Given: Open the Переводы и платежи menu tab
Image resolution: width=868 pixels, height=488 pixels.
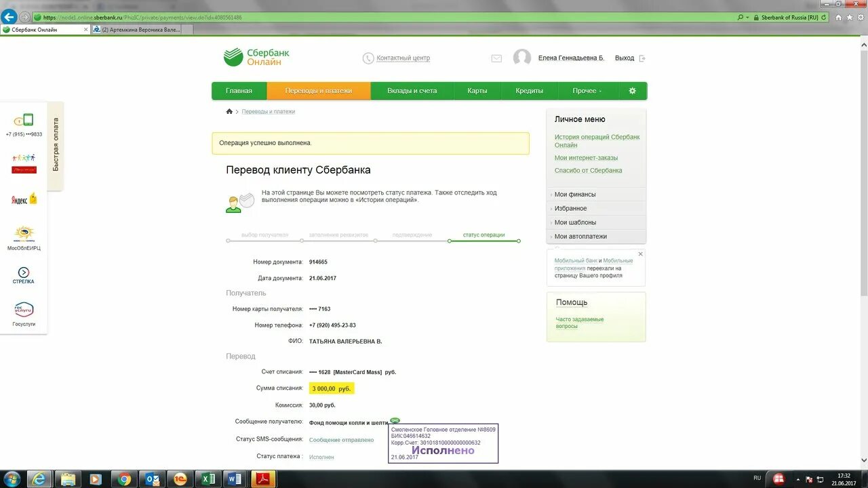Looking at the screenshot, I should coord(319,91).
